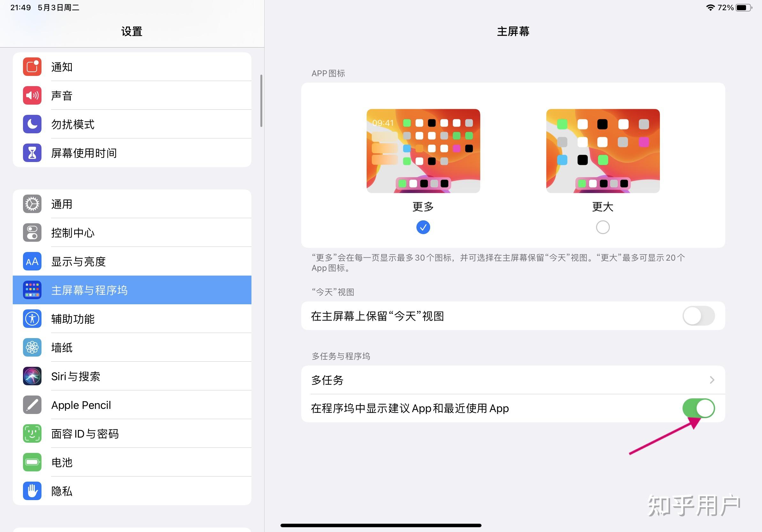Open 勿扰模式 settings
The height and width of the screenshot is (532, 762).
[x=132, y=124]
